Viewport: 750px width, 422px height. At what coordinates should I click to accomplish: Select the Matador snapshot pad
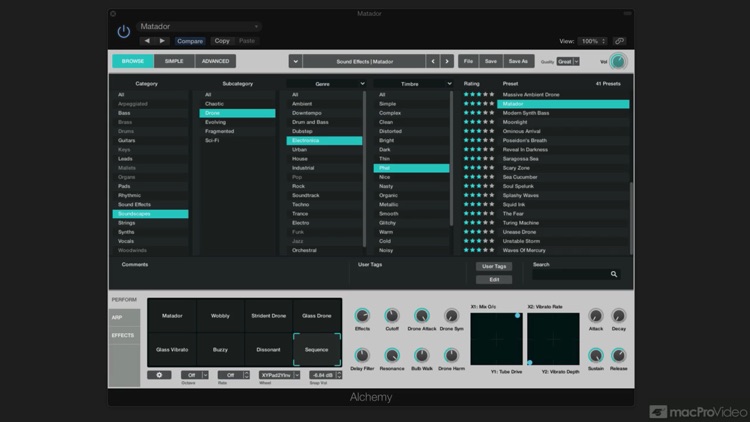pyautogui.click(x=172, y=316)
